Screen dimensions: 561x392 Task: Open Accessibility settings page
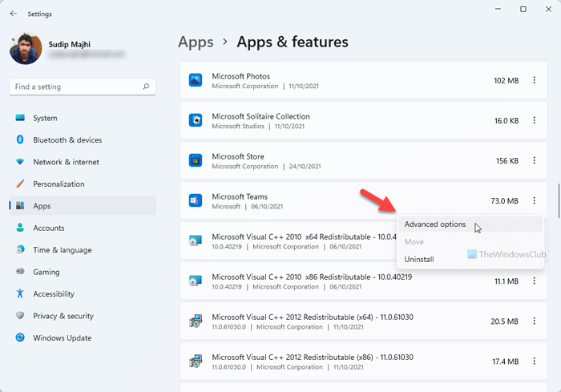(x=54, y=293)
